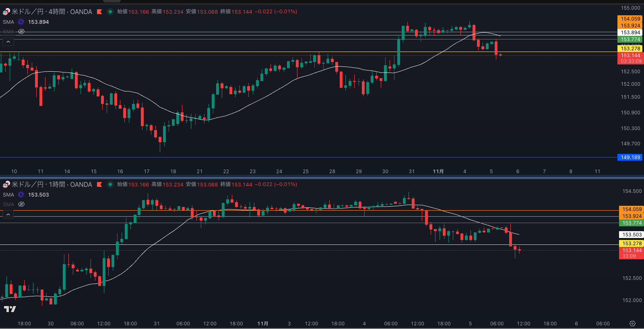Image resolution: width=644 pixels, height=329 pixels.
Task: Click the blue 149.189 price label
Action: coord(630,157)
